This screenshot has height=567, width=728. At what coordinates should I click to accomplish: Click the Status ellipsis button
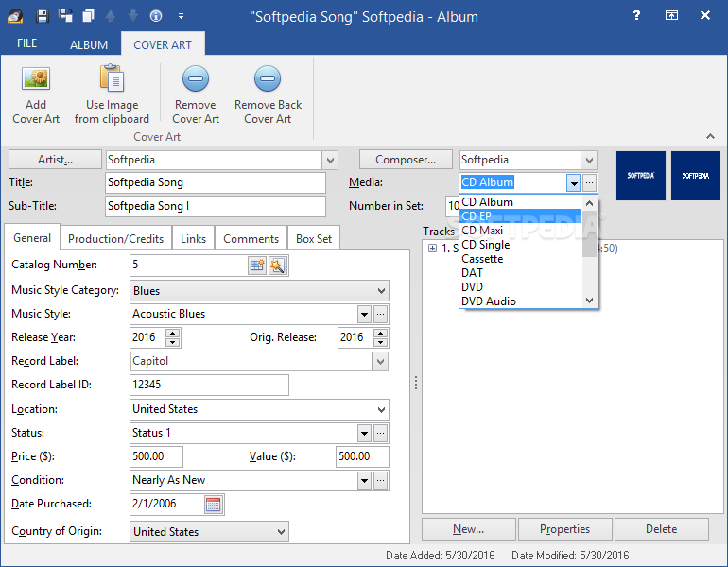(380, 434)
